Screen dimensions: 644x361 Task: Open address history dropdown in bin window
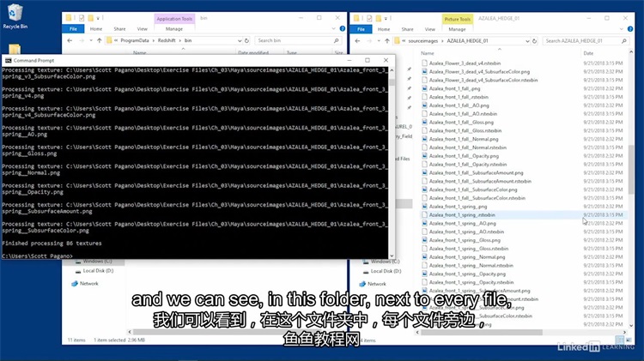point(240,40)
